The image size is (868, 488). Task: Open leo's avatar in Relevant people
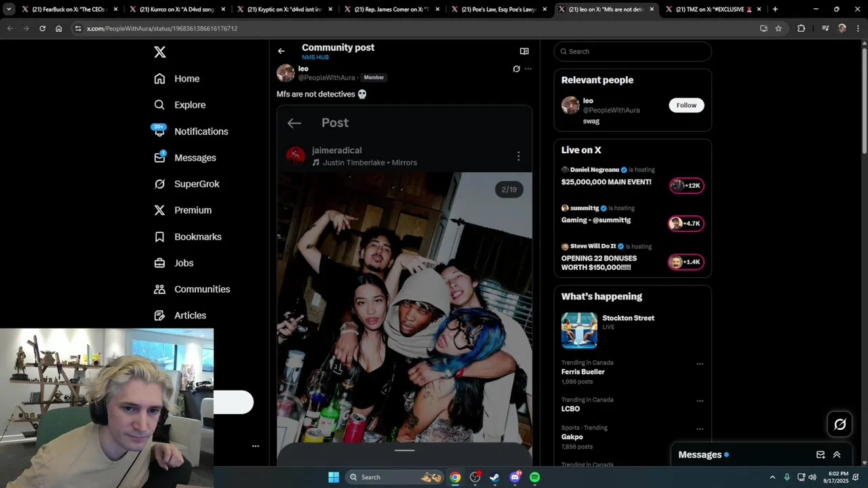pyautogui.click(x=570, y=105)
